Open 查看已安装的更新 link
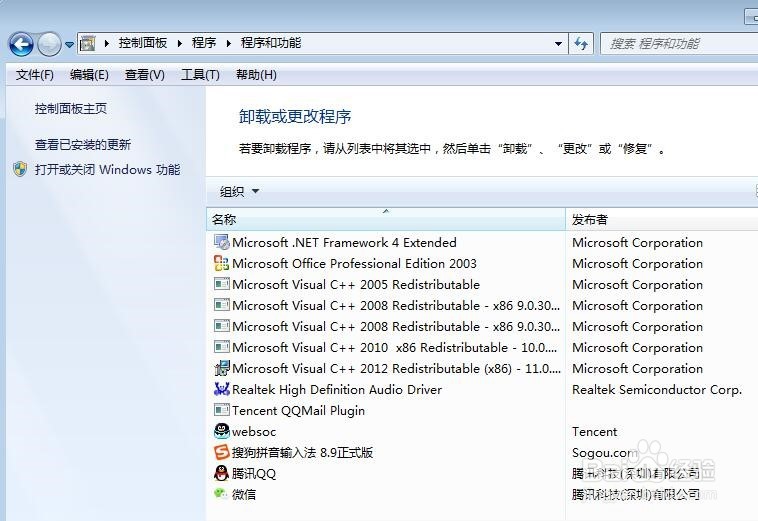The image size is (758, 521). [x=83, y=144]
